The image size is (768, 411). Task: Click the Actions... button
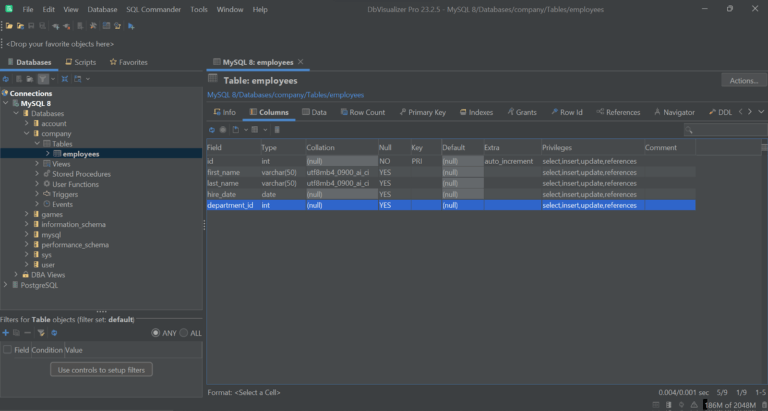pyautogui.click(x=744, y=80)
